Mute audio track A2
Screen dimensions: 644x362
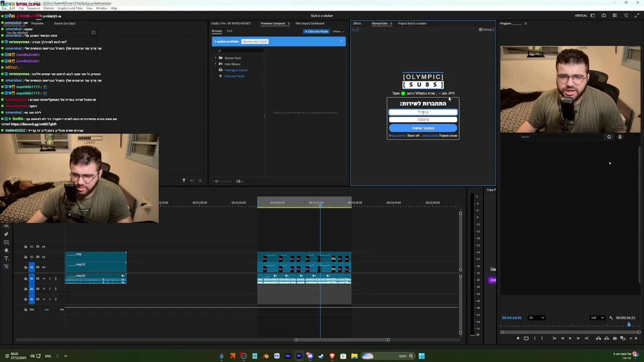[x=44, y=289]
